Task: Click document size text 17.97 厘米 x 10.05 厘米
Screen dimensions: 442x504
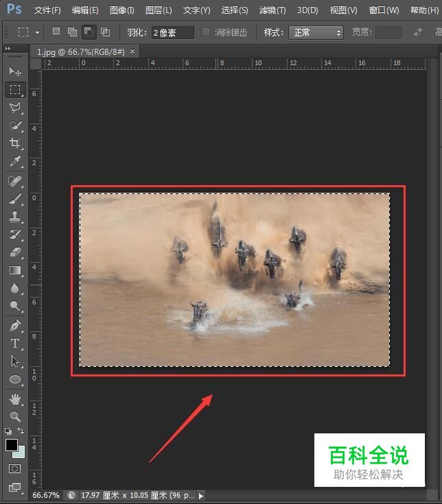Action: click(x=124, y=495)
